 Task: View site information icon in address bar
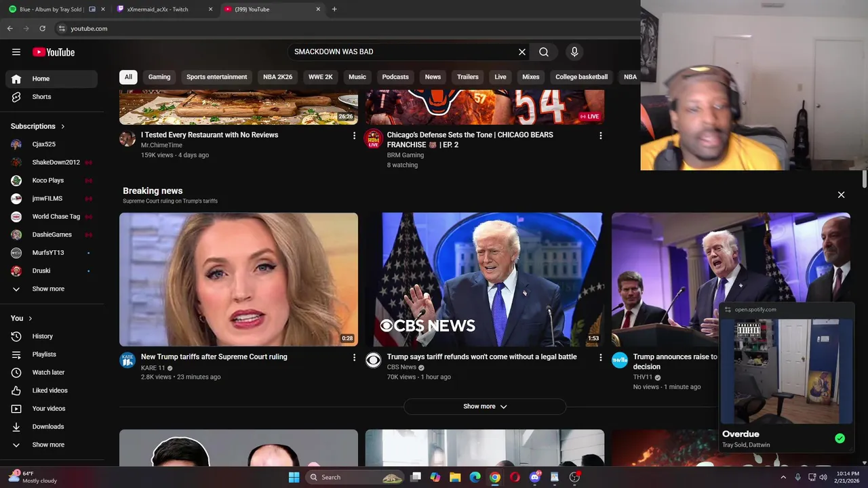61,28
